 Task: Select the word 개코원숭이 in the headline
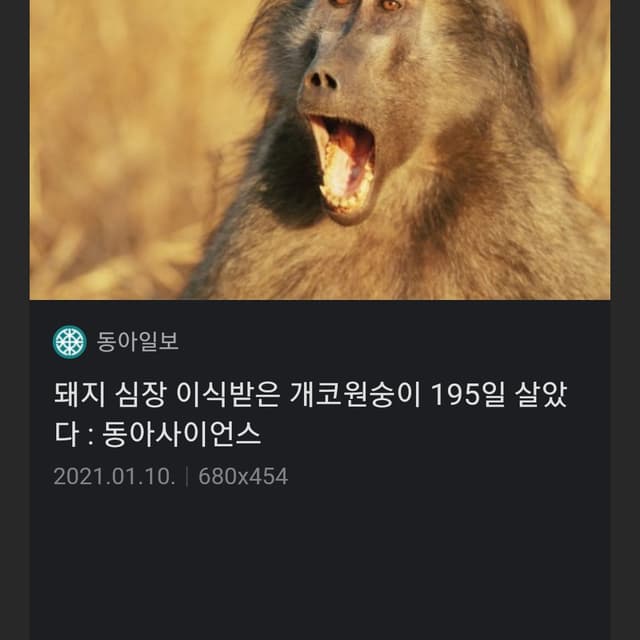point(355,395)
